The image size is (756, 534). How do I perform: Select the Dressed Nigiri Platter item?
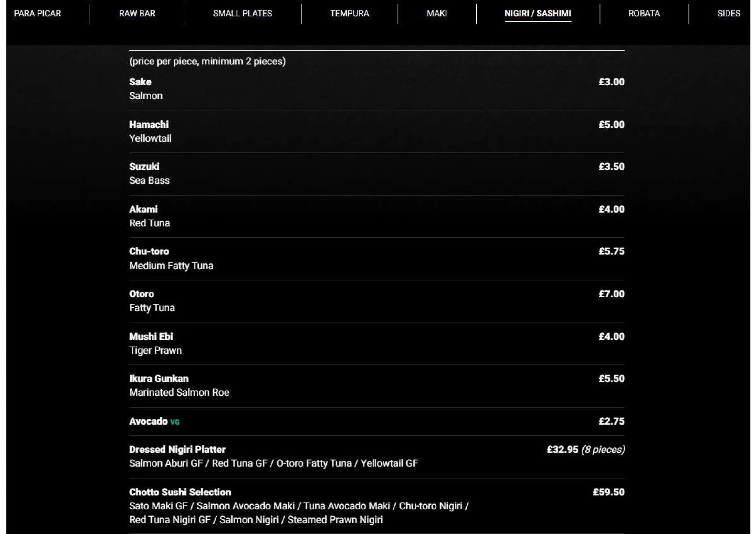377,456
